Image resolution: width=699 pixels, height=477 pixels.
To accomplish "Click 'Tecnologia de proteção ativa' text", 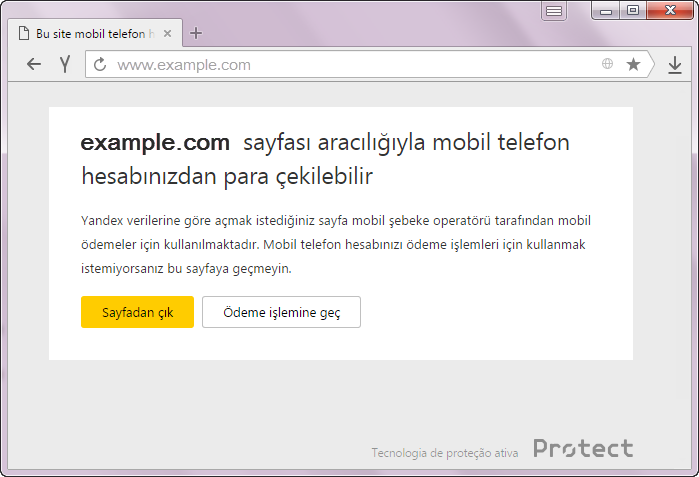I will (445, 453).
